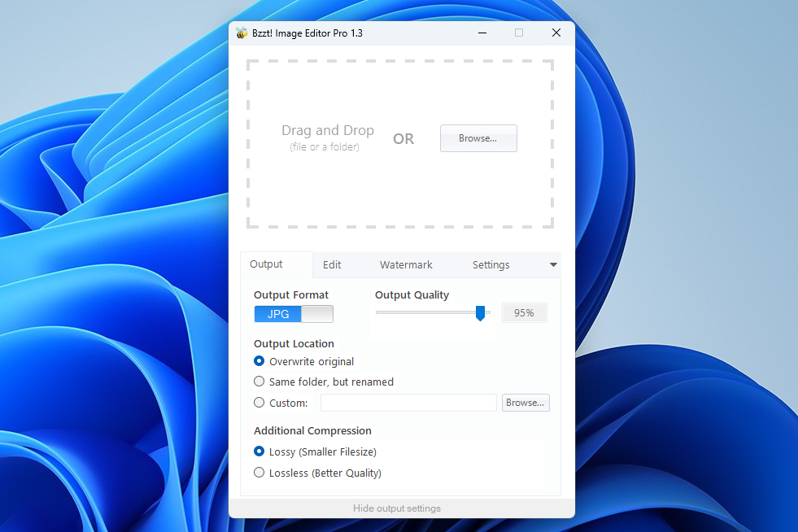This screenshot has height=532, width=798.
Task: Select the Overwrite original radio button
Action: click(x=259, y=361)
